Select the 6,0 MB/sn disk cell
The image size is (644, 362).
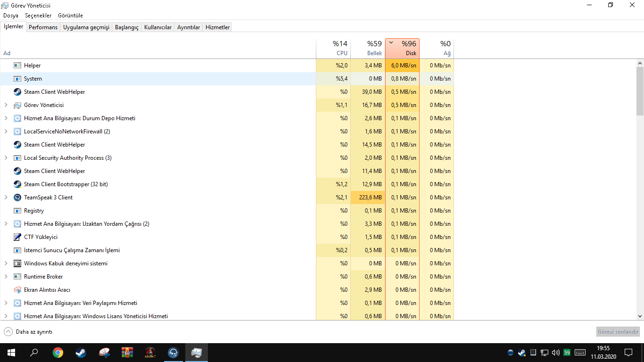[x=402, y=66]
